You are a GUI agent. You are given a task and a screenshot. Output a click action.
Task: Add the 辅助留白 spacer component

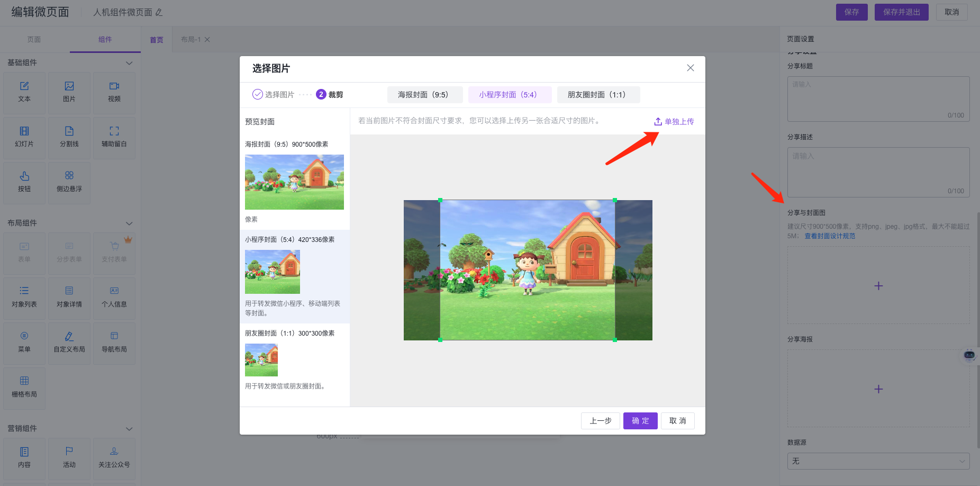tap(114, 138)
